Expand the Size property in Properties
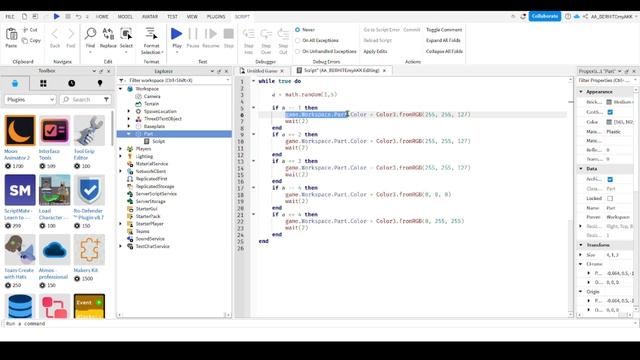The image size is (640, 360). [581, 255]
